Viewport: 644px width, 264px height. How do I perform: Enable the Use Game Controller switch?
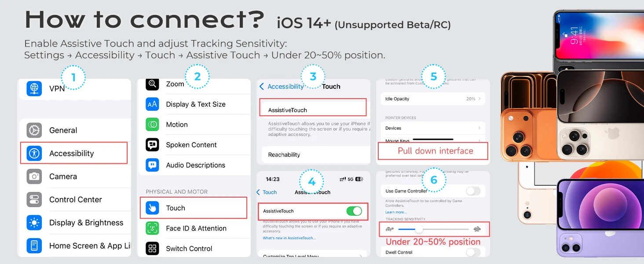pyautogui.click(x=473, y=191)
